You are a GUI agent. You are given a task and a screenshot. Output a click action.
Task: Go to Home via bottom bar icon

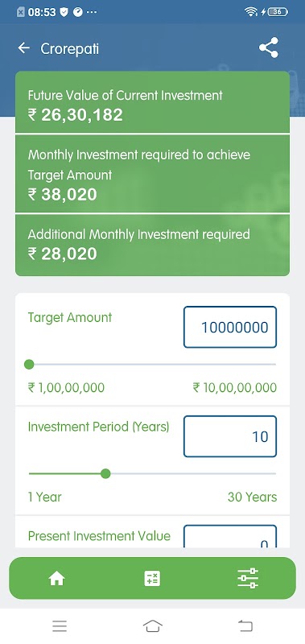[x=56, y=579]
